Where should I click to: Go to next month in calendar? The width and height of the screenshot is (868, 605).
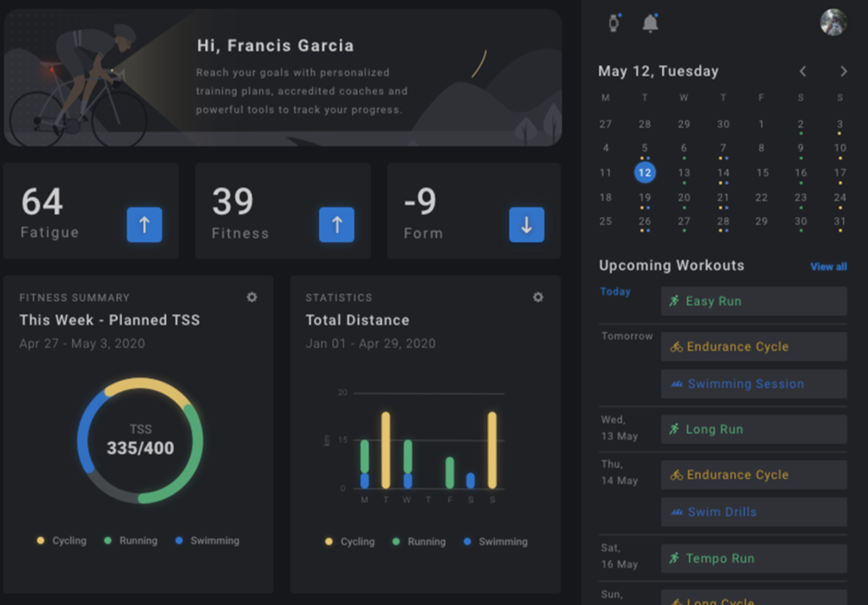[843, 71]
